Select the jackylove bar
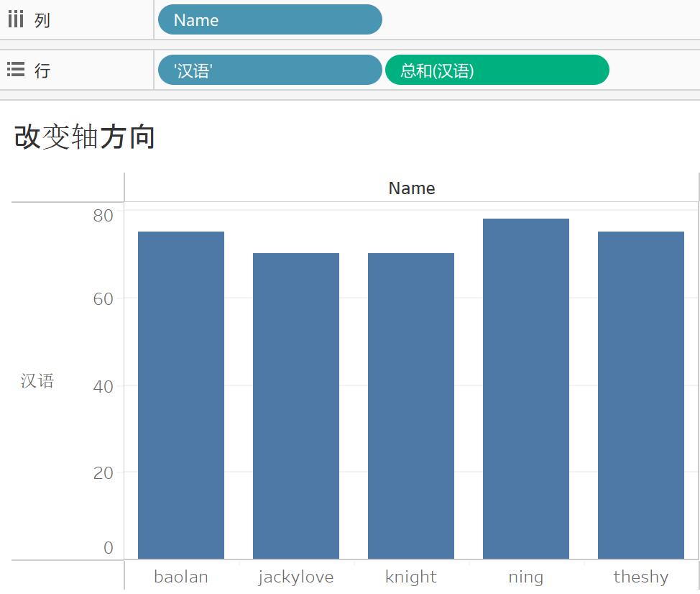This screenshot has height=594, width=700. click(296, 406)
